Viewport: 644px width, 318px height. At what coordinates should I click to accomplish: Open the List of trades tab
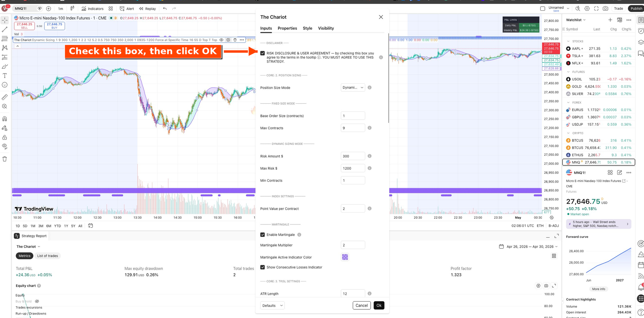(x=48, y=256)
